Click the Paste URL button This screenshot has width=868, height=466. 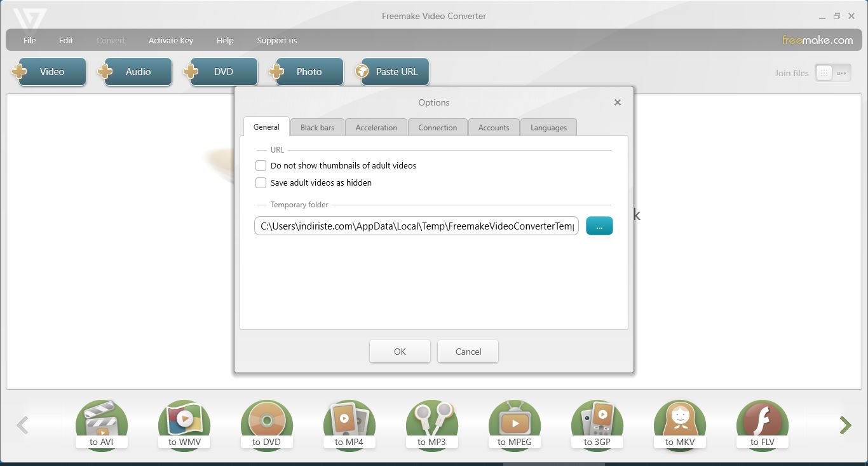[x=392, y=72]
